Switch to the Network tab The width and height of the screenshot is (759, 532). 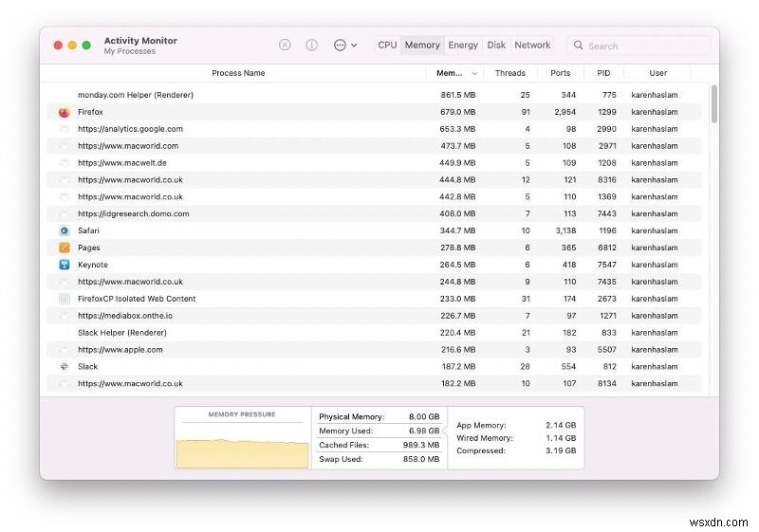[x=532, y=45]
